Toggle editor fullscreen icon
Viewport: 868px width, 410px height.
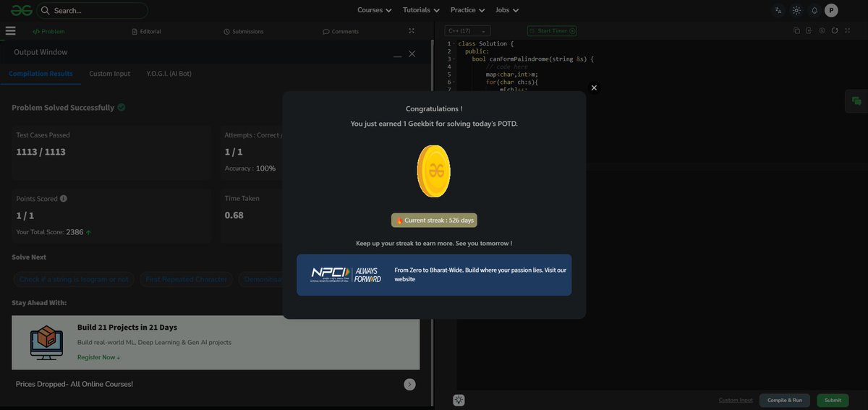click(x=847, y=31)
